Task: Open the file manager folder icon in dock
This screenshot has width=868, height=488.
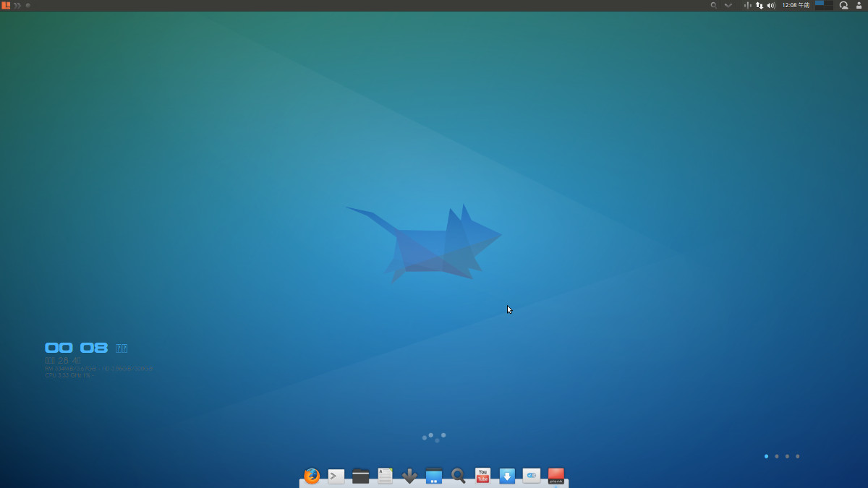Action: [361, 476]
